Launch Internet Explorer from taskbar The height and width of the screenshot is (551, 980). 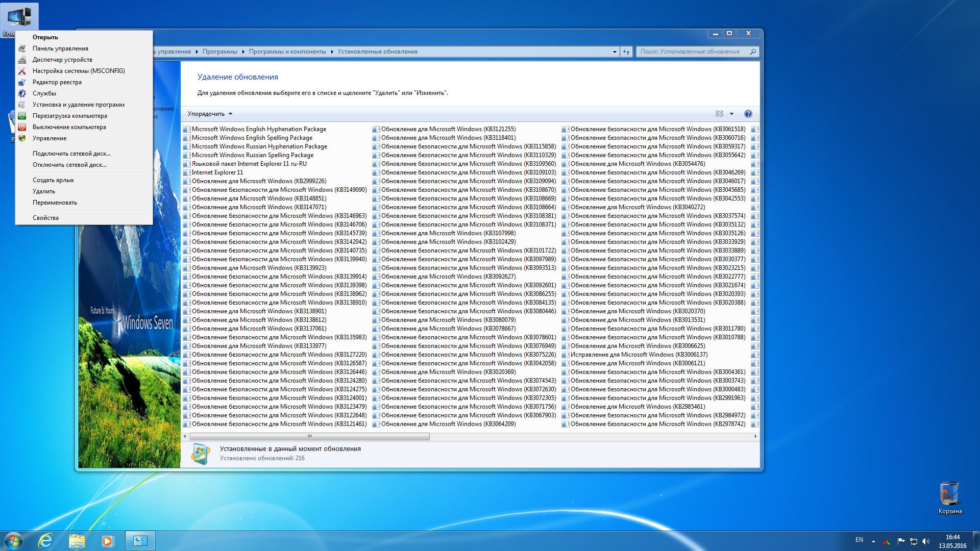click(x=45, y=541)
